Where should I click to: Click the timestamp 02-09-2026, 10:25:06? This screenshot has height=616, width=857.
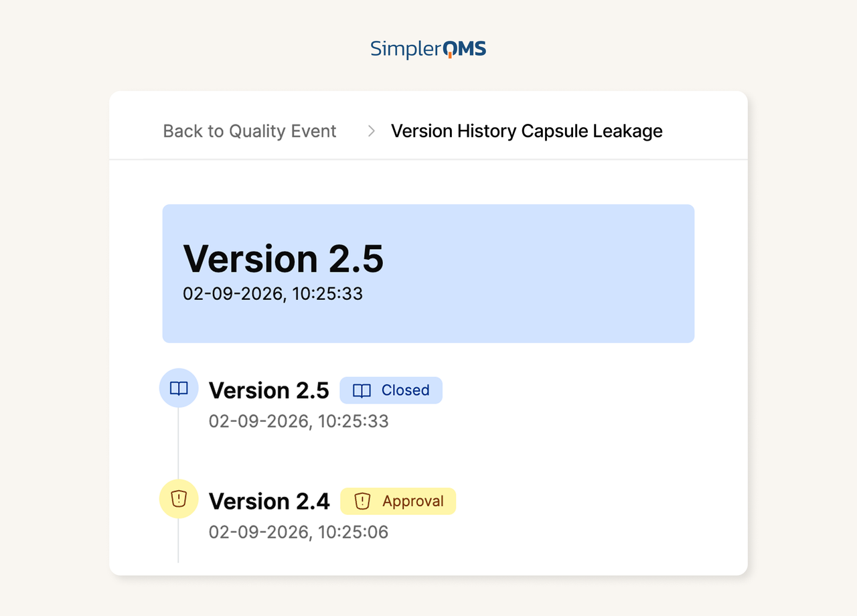tap(299, 532)
